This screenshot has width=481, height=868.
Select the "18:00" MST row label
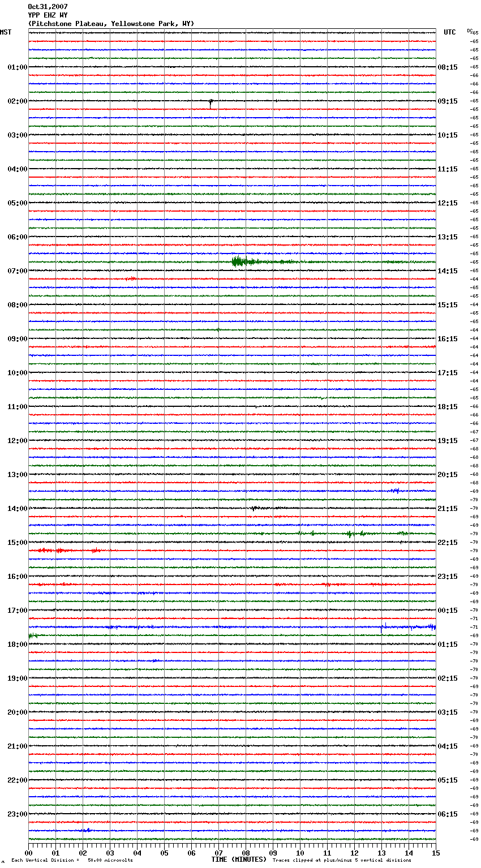point(18,644)
